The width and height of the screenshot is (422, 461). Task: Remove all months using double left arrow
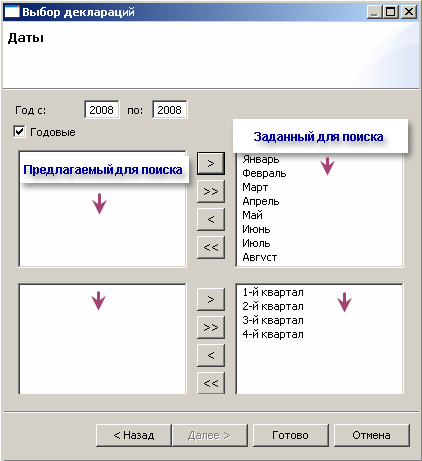211,247
